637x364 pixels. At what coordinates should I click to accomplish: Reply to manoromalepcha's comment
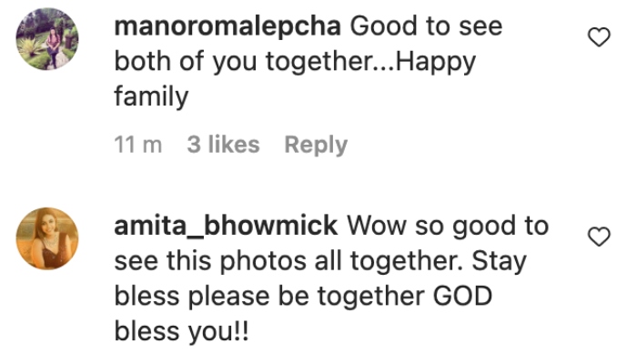tap(315, 145)
